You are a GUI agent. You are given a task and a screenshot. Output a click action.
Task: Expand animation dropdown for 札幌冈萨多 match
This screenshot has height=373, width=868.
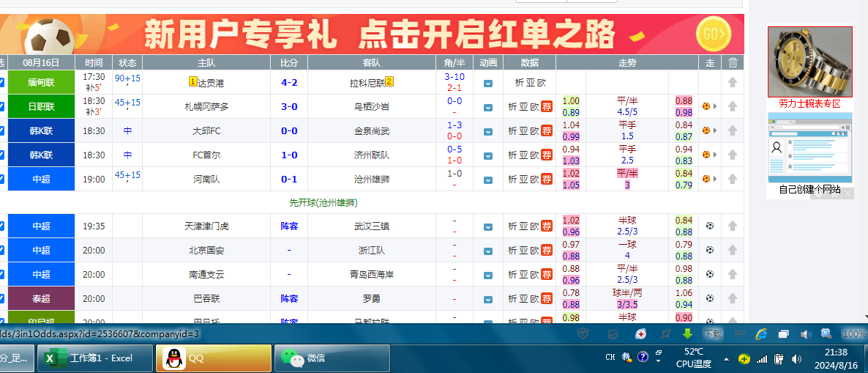[x=488, y=107]
